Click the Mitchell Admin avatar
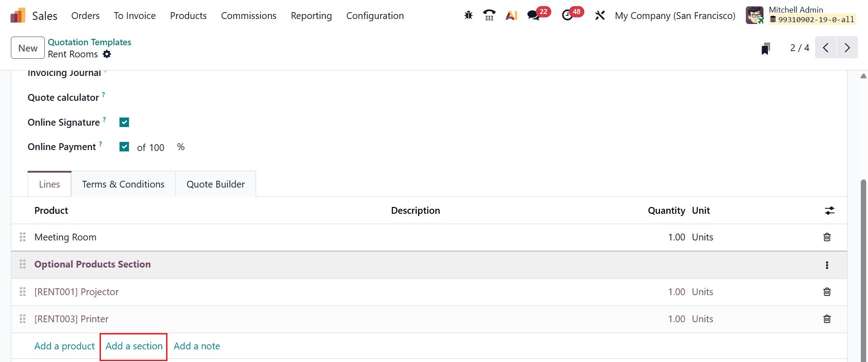This screenshot has width=868, height=362. point(754,15)
